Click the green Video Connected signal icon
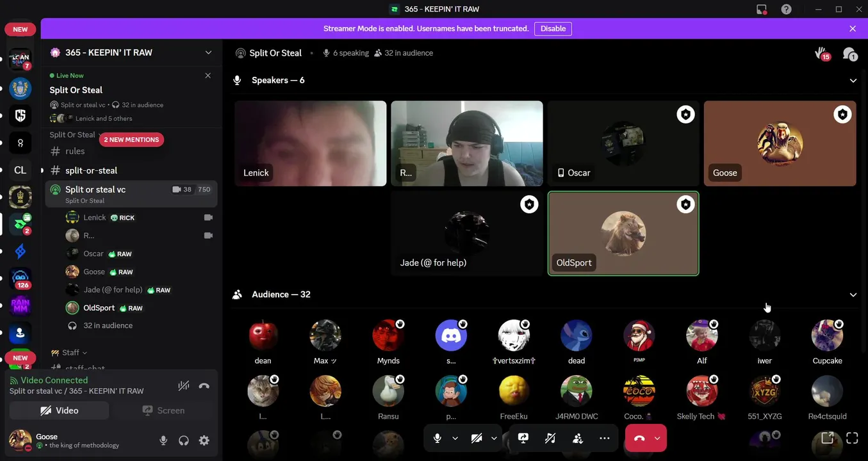 tap(14, 380)
